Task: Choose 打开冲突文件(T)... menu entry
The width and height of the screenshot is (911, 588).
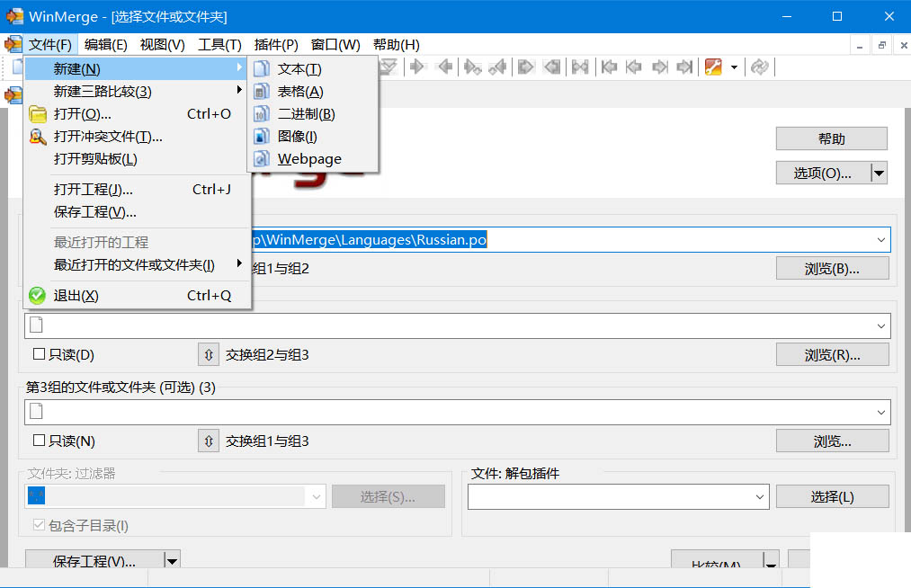Action: 138,136
